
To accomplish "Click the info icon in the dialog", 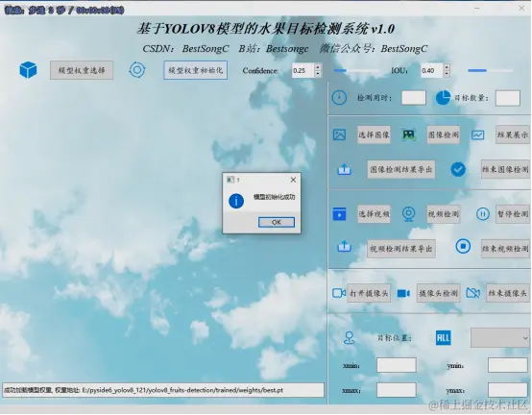I will (x=236, y=201).
